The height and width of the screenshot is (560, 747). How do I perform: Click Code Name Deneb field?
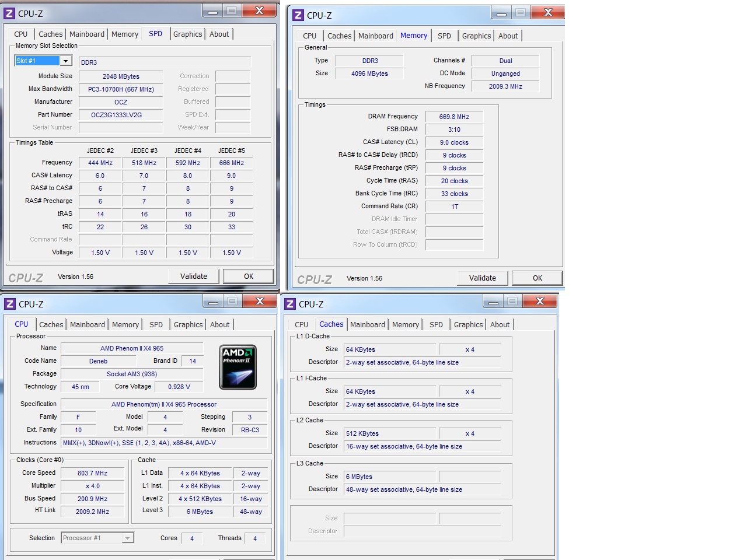pyautogui.click(x=98, y=361)
